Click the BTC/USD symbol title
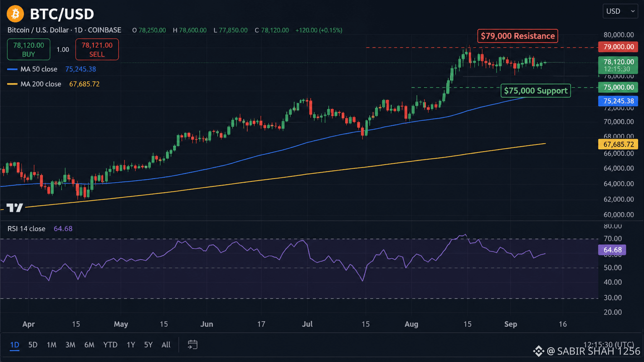 coord(62,14)
